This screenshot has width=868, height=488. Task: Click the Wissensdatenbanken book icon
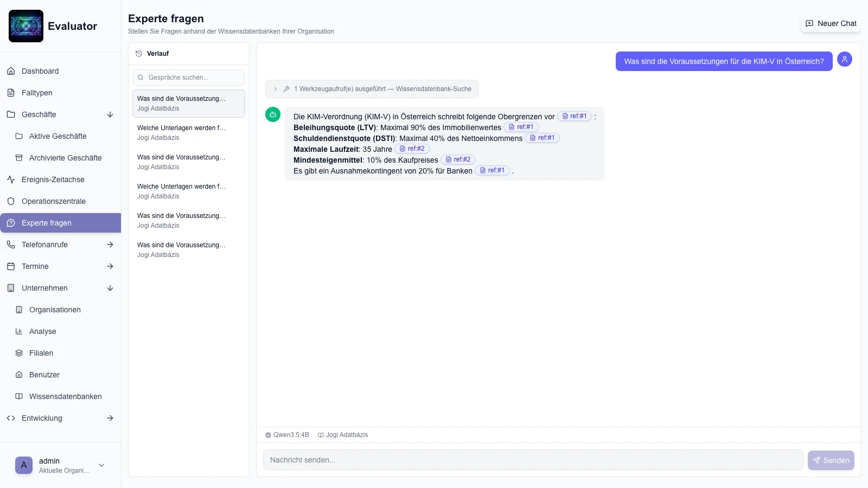pos(19,396)
